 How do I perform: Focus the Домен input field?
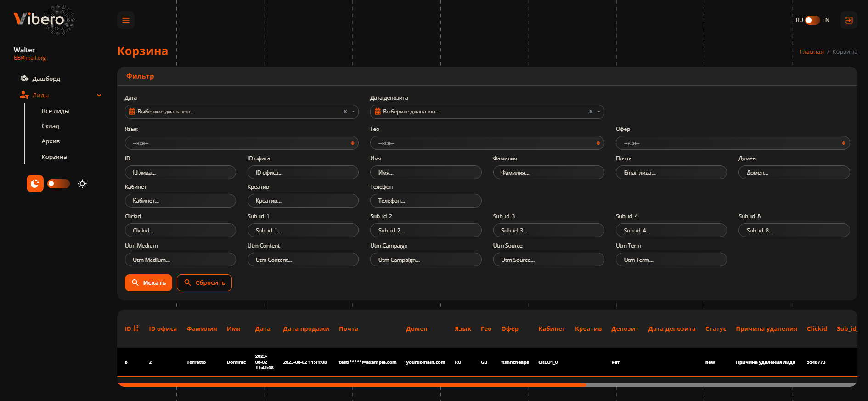(794, 173)
